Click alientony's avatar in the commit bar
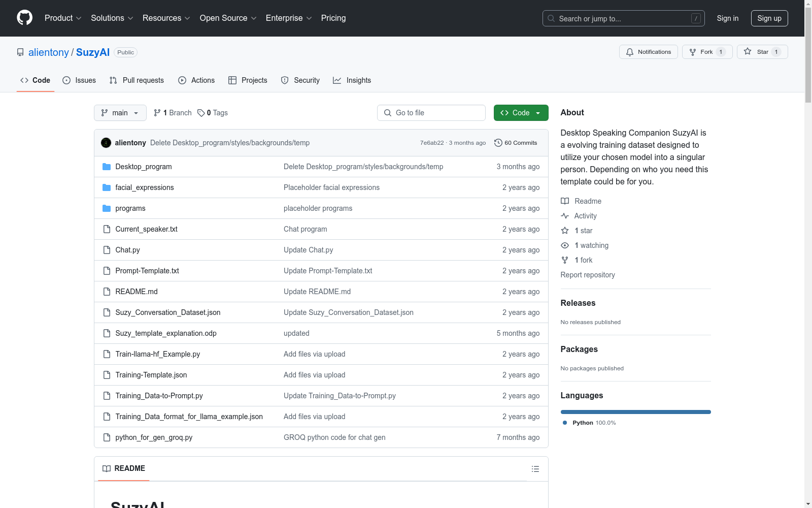 pos(106,143)
